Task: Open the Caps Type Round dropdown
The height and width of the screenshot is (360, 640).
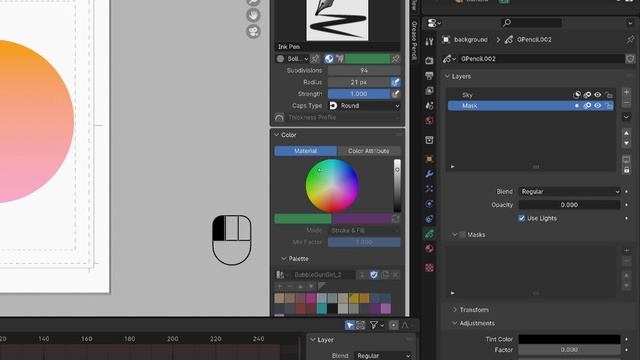Action: (x=364, y=106)
